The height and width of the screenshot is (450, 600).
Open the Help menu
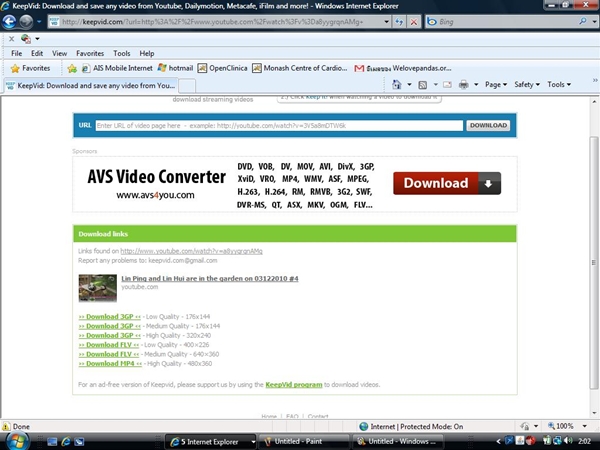(147, 53)
